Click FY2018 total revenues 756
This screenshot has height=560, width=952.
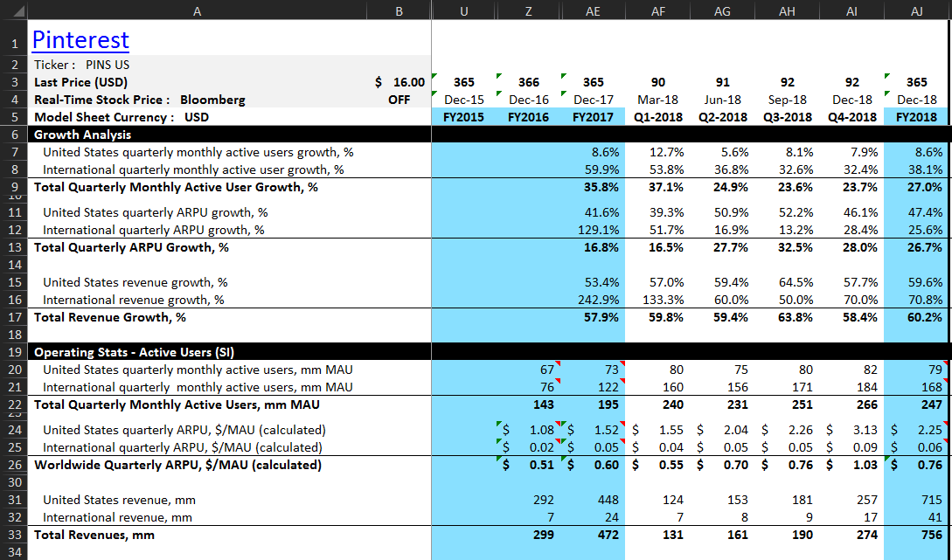pyautogui.click(x=917, y=536)
